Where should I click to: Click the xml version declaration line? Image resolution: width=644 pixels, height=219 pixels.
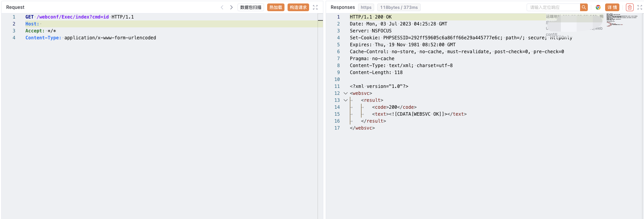coord(379,86)
